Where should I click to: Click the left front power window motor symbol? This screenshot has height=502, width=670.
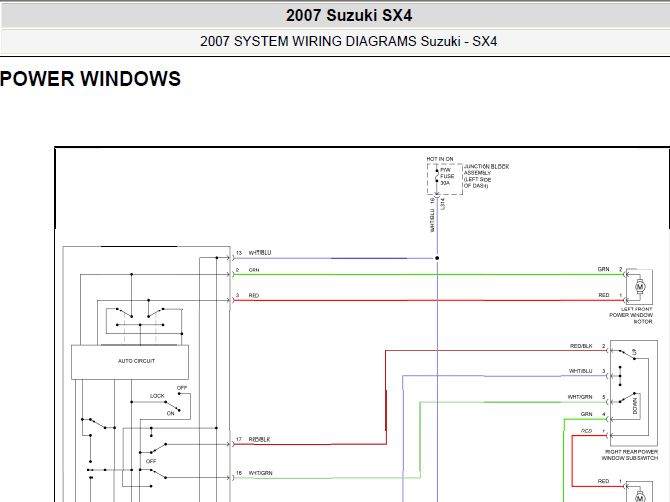(x=640, y=287)
